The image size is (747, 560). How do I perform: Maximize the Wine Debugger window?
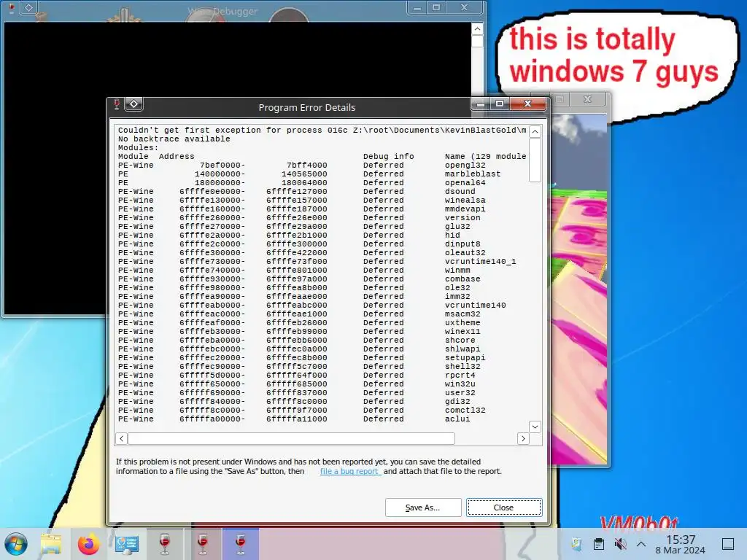pyautogui.click(x=436, y=7)
